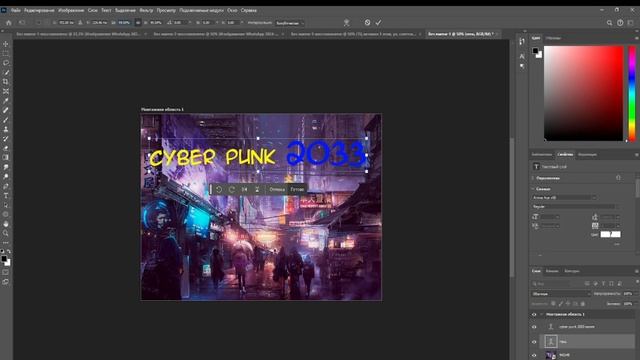Open the blend mode dropdown in Layers
Viewport: 640px width, 360px height.
561,293
